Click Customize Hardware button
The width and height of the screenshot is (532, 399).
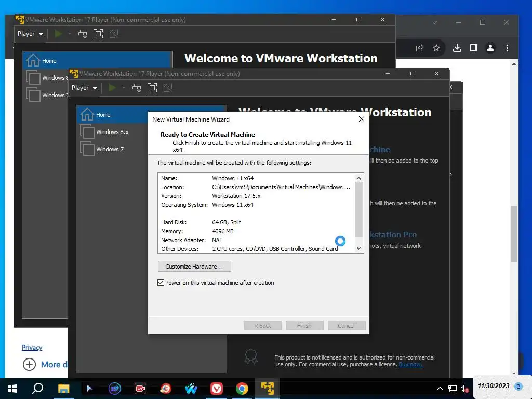point(194,267)
